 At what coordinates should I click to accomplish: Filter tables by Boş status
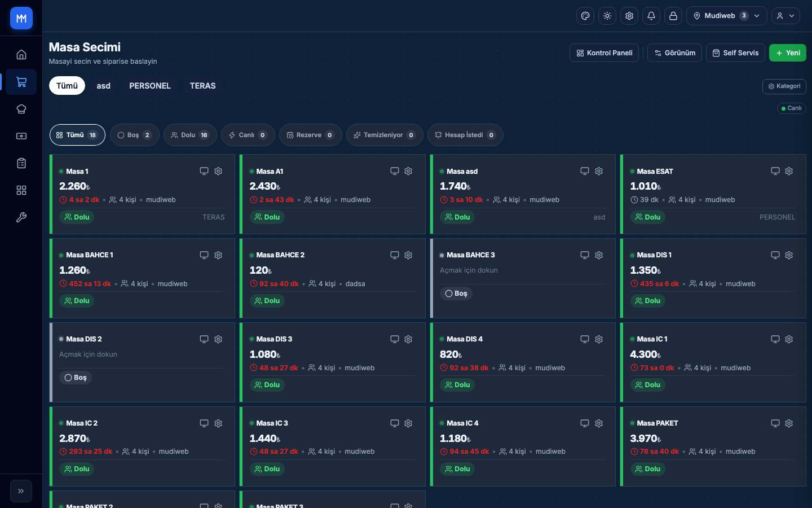click(134, 135)
